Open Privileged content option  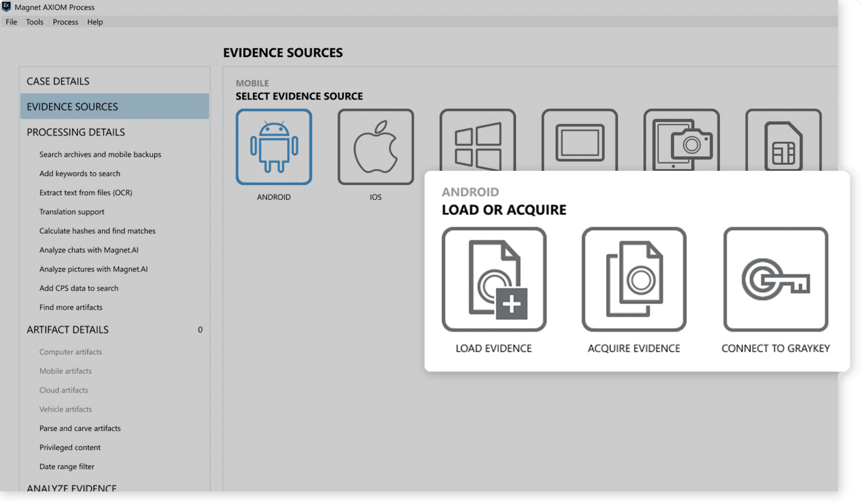pyautogui.click(x=70, y=448)
